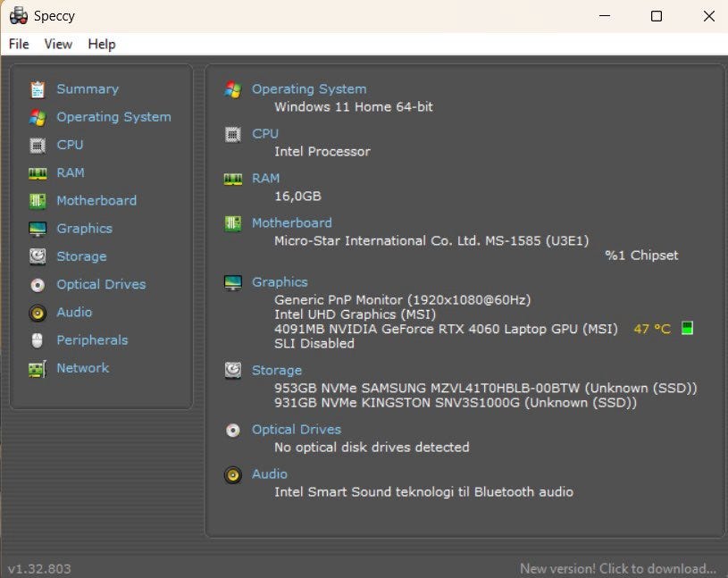This screenshot has height=578, width=728.
Task: Select Optical Drives in the sidebar
Action: (101, 284)
